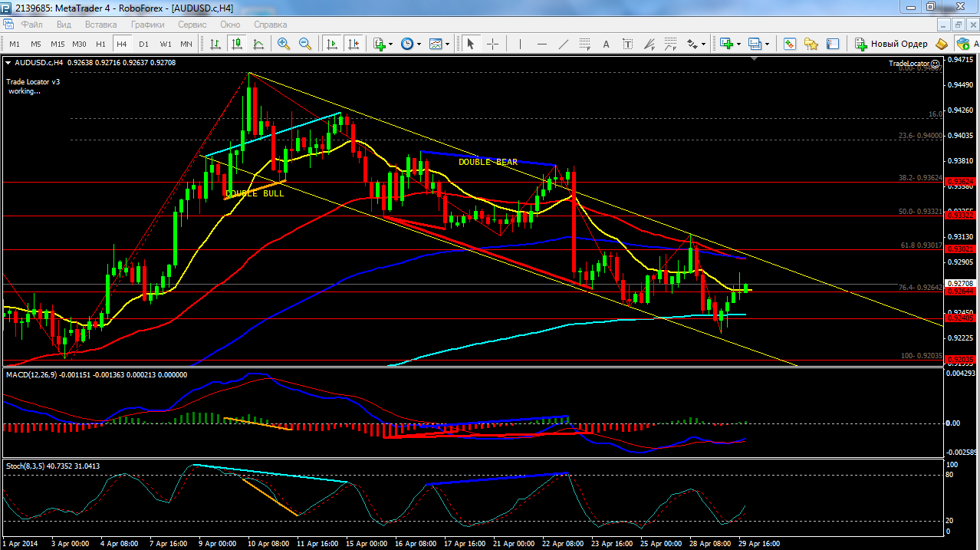Expand the periodicity dropdown arrow
This screenshot has width=980, height=550.
pos(419,44)
